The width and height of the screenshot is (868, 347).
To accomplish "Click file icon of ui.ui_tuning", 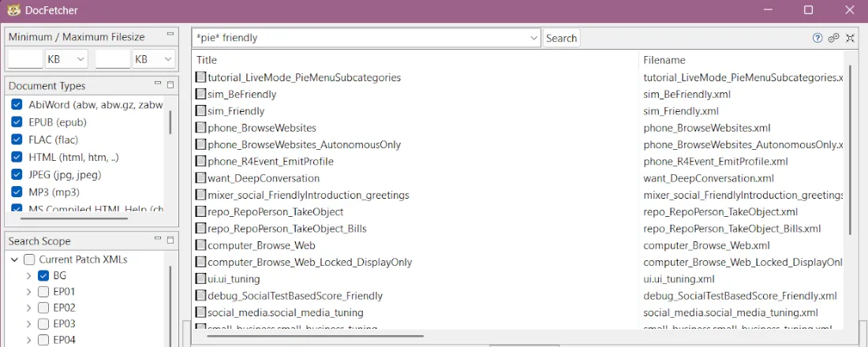I will (201, 279).
